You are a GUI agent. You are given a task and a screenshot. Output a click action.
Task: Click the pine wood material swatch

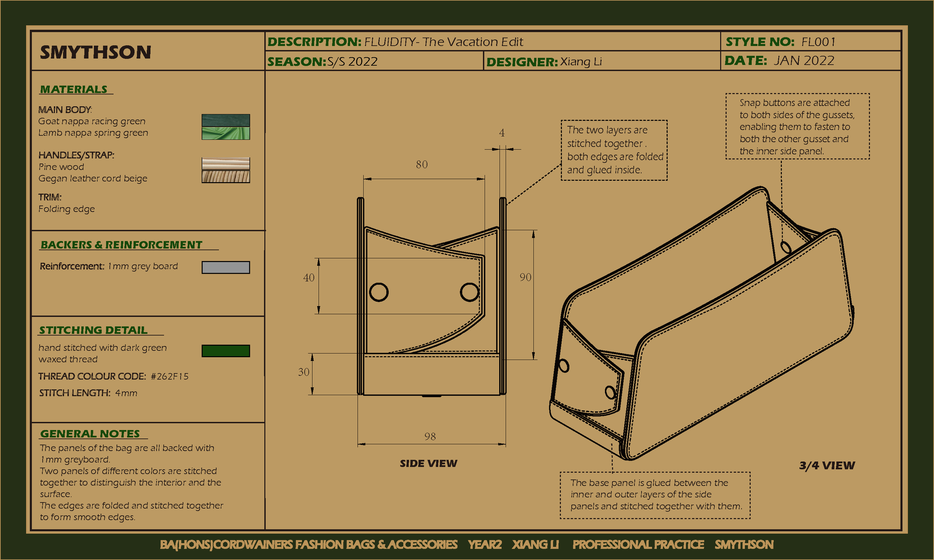226,164
